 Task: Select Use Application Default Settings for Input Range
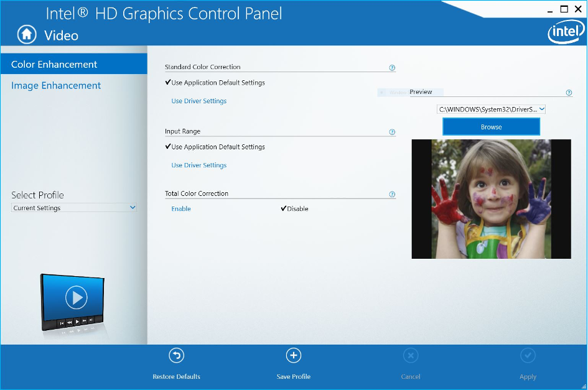pos(218,147)
